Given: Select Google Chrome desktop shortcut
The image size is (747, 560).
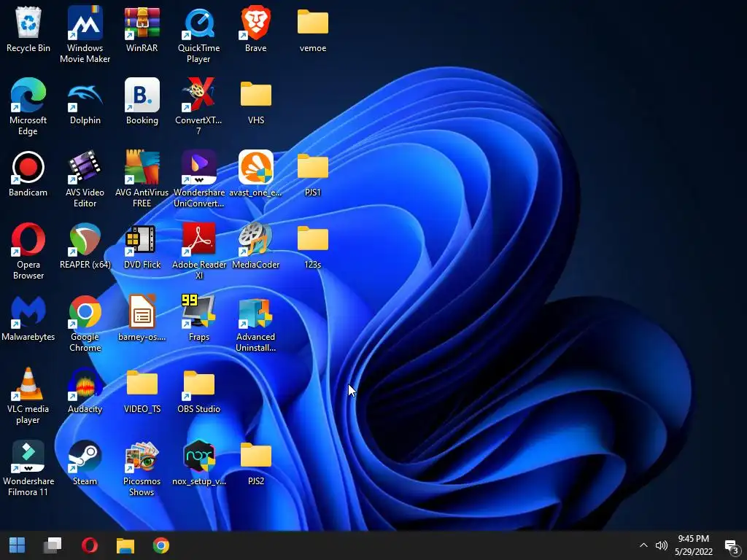Looking at the screenshot, I should tap(85, 324).
